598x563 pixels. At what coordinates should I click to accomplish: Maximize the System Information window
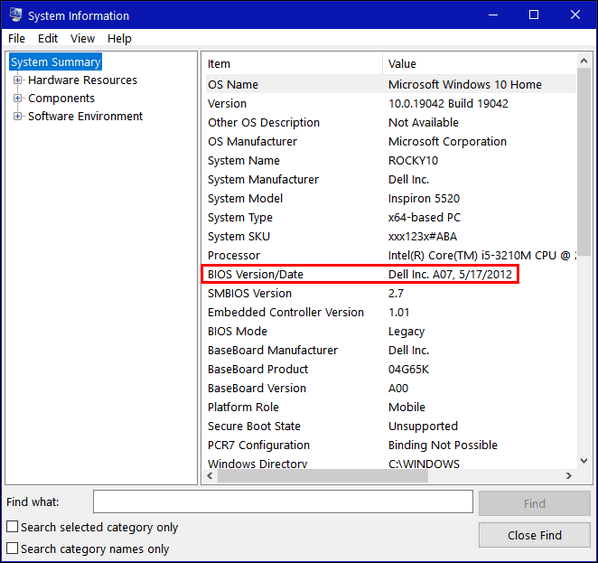[x=534, y=15]
